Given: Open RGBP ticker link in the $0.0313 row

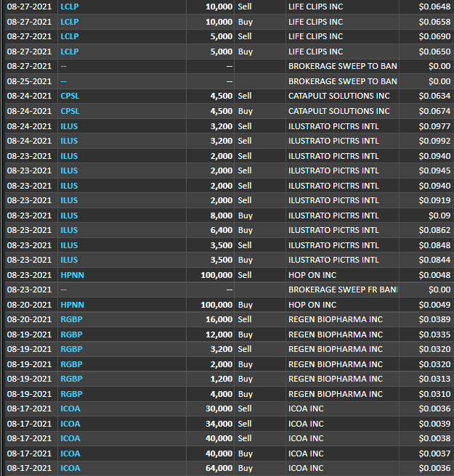Looking at the screenshot, I should [x=71, y=379].
